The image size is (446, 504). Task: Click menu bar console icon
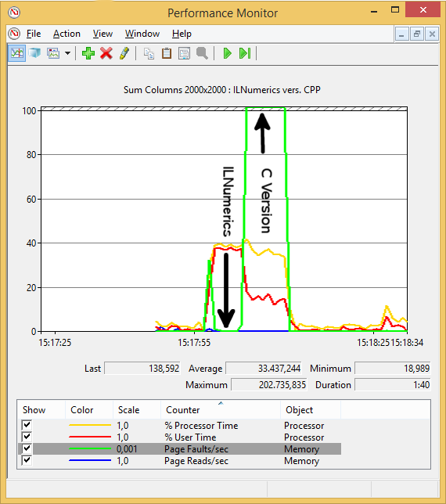coord(14,34)
